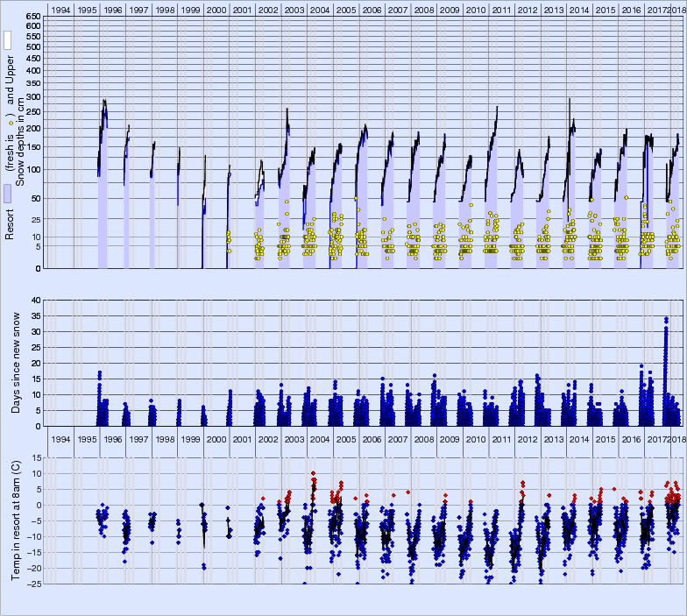Click the 650 tick on the snow depth axis
The height and width of the screenshot is (616, 687).
tap(32, 17)
